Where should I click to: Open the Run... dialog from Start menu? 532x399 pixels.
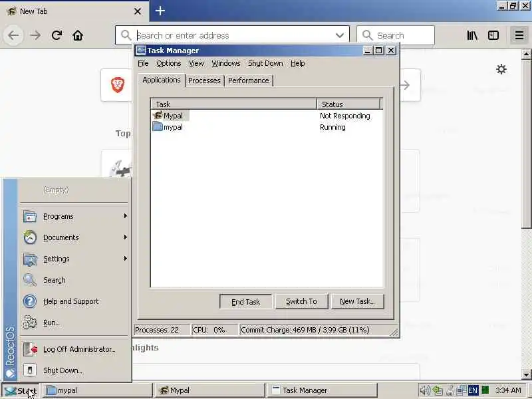coord(74,323)
